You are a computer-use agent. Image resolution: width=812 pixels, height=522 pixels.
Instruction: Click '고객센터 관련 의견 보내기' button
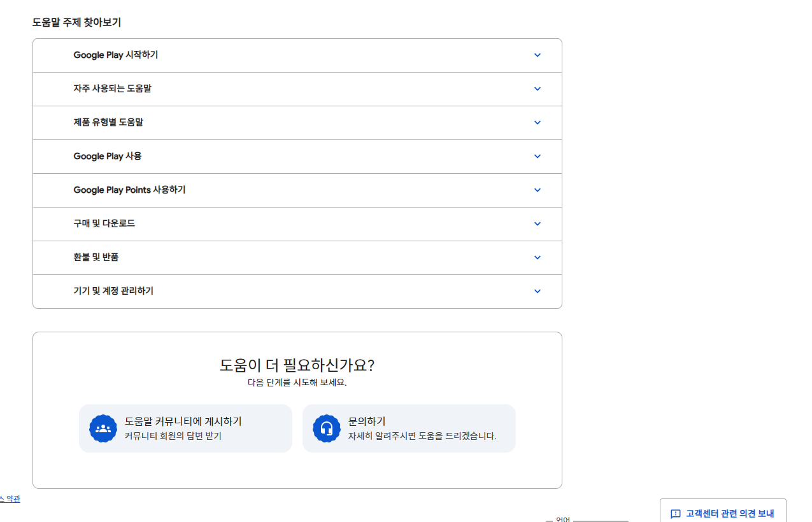[723, 511]
